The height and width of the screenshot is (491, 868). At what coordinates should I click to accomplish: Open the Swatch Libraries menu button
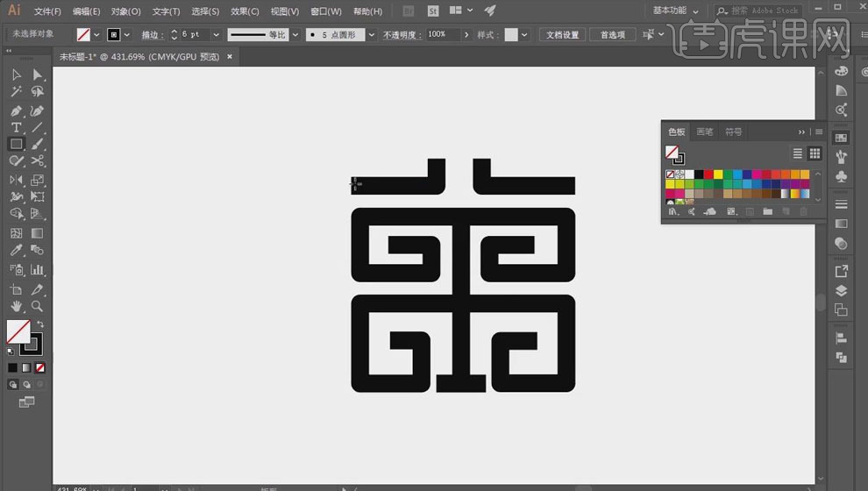pyautogui.click(x=672, y=211)
